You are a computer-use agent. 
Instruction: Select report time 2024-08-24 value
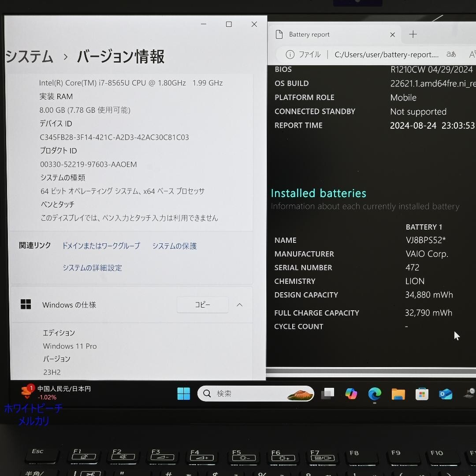(x=432, y=125)
